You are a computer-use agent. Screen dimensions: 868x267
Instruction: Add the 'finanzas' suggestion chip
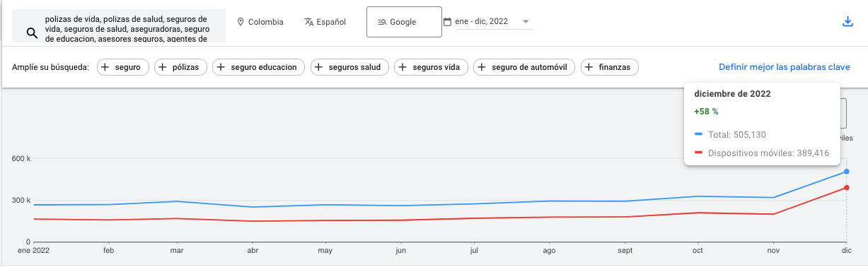click(x=610, y=67)
